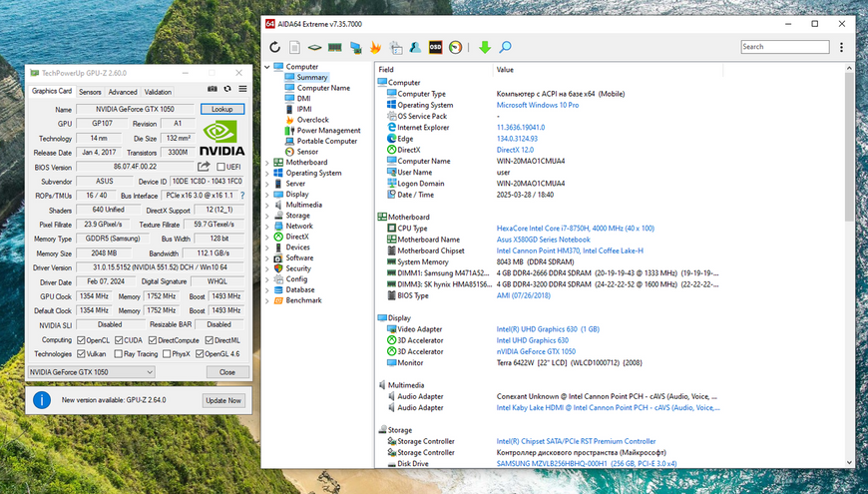Collapse the Computer tree node
This screenshot has width=868, height=494.
267,67
